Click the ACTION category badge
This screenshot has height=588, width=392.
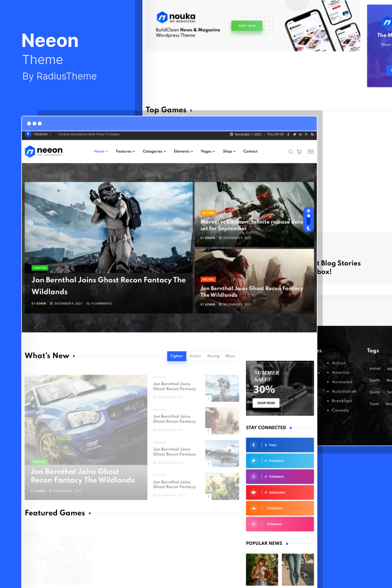pyautogui.click(x=208, y=212)
